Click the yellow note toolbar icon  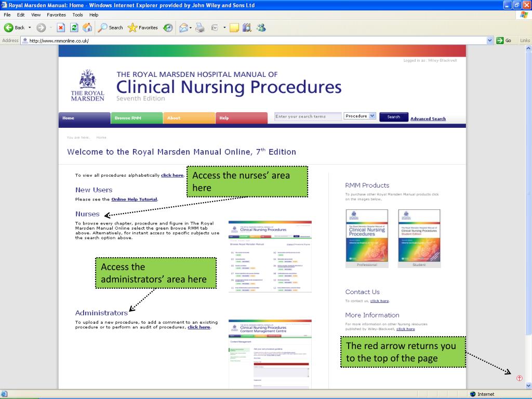pyautogui.click(x=234, y=28)
